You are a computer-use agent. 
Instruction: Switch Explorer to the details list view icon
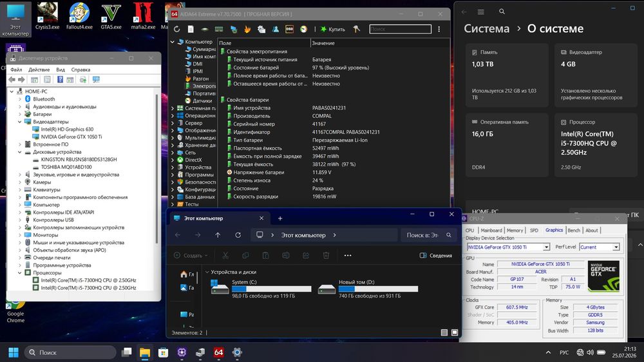(x=444, y=332)
